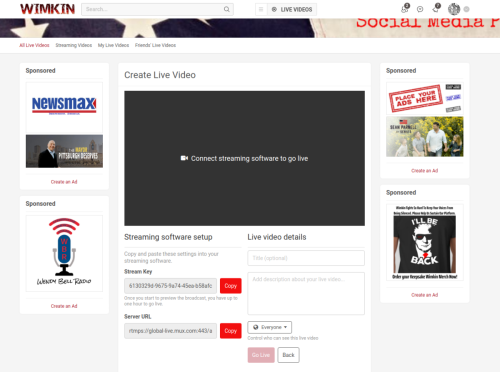Switch to My Live Videos tab
The width and height of the screenshot is (500, 372).
click(113, 45)
